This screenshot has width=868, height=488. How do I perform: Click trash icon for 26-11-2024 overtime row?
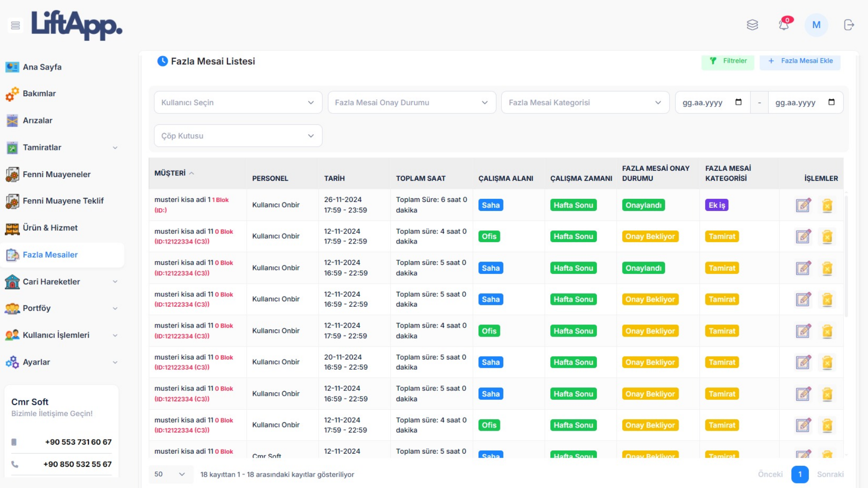coord(827,205)
